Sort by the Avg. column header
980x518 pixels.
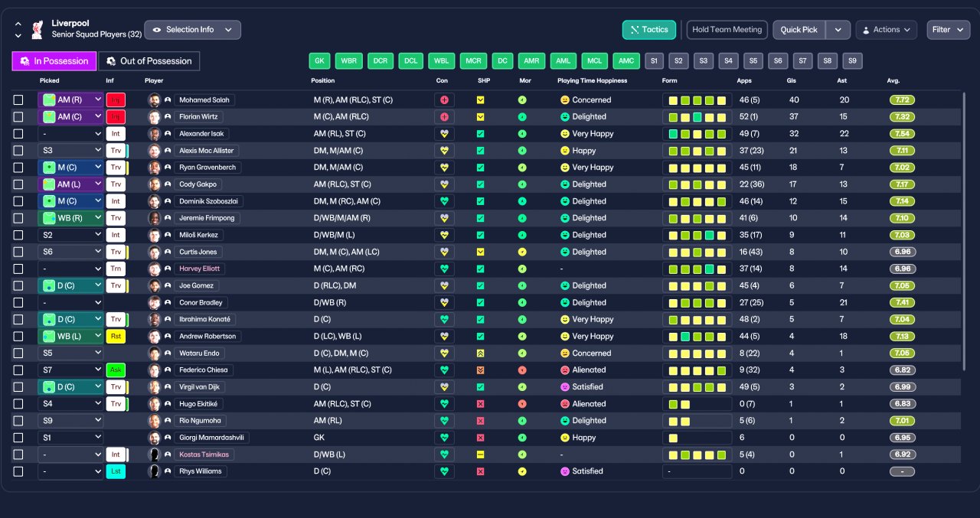[893, 80]
